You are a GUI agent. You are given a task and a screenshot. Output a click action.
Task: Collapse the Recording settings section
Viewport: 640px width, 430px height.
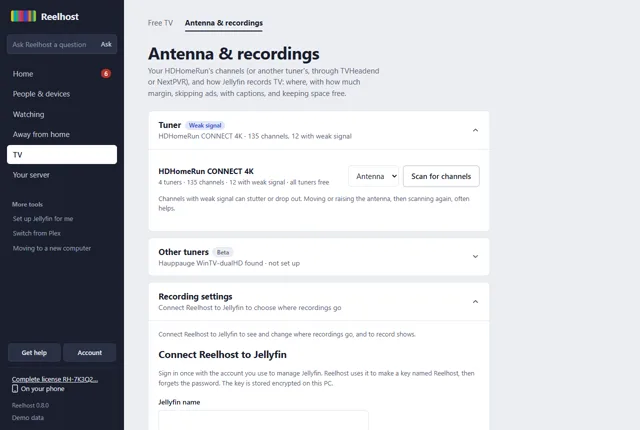coord(475,301)
